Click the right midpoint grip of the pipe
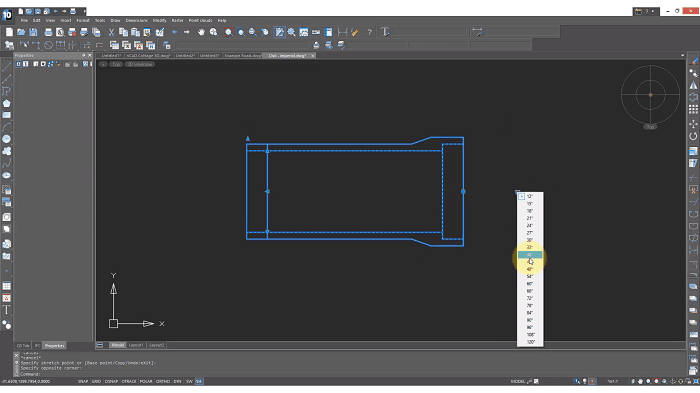The image size is (700, 393). 463,192
